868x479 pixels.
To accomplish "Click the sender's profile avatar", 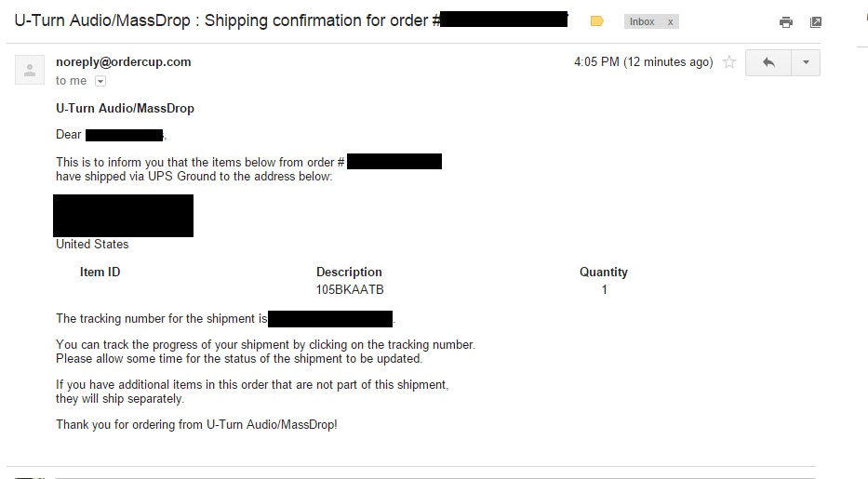I will 31,69.
